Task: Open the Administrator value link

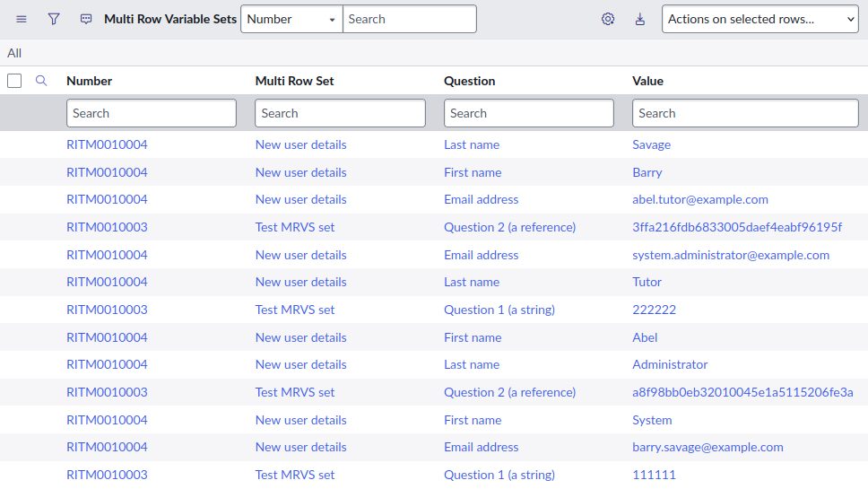Action: coord(670,364)
